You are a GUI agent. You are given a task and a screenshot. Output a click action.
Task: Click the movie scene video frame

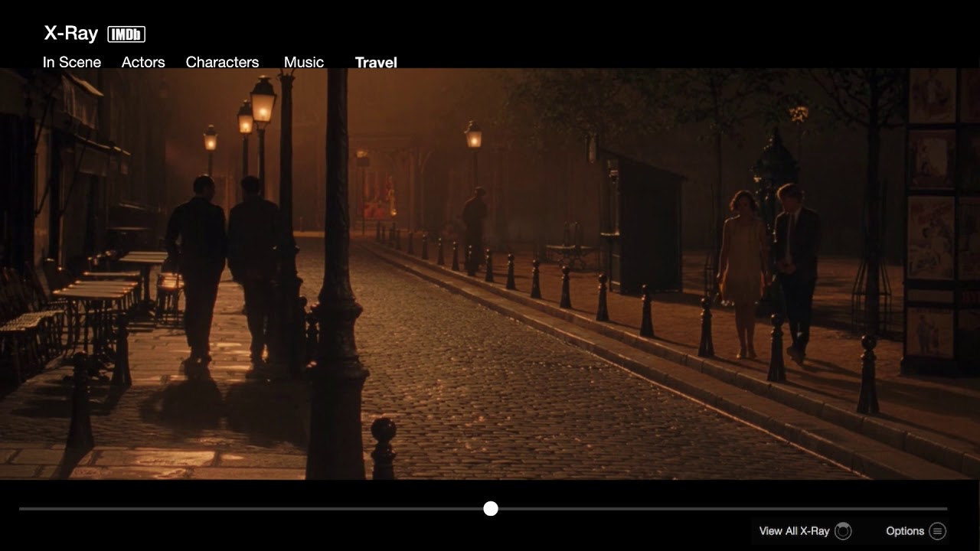[x=490, y=274]
